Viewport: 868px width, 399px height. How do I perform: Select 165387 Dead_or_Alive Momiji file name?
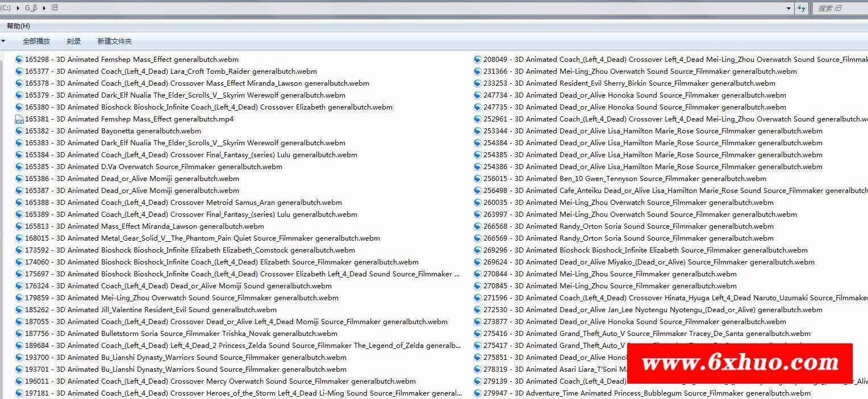(x=132, y=190)
